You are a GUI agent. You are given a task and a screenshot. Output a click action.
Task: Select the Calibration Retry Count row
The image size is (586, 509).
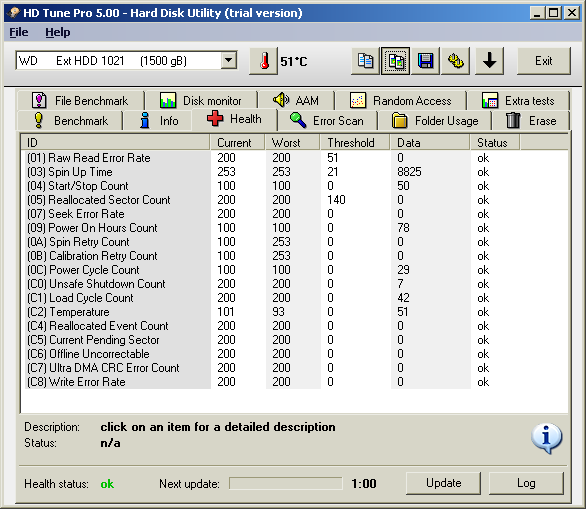295,256
